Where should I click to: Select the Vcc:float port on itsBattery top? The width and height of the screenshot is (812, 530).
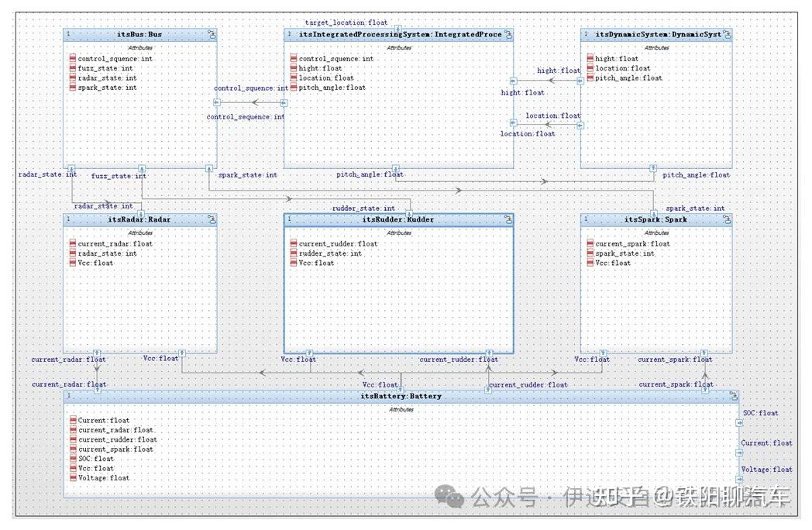coord(401,390)
